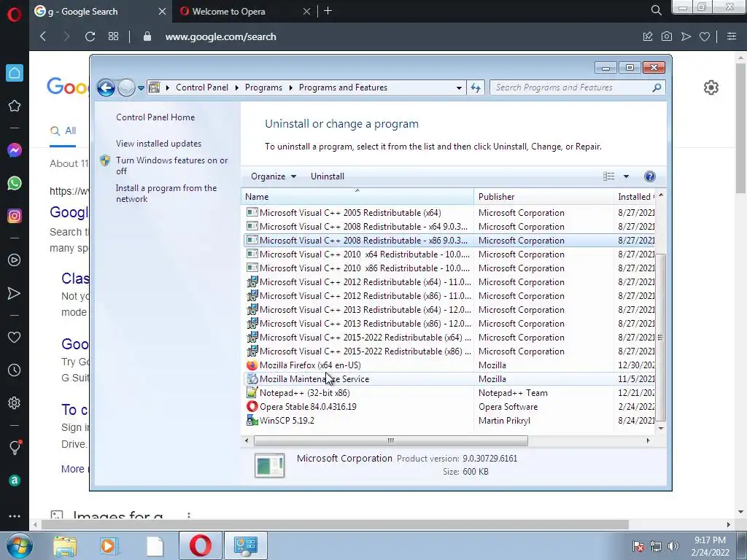Open Settings gear in Opera sidebar
747x560 pixels.
(x=15, y=402)
